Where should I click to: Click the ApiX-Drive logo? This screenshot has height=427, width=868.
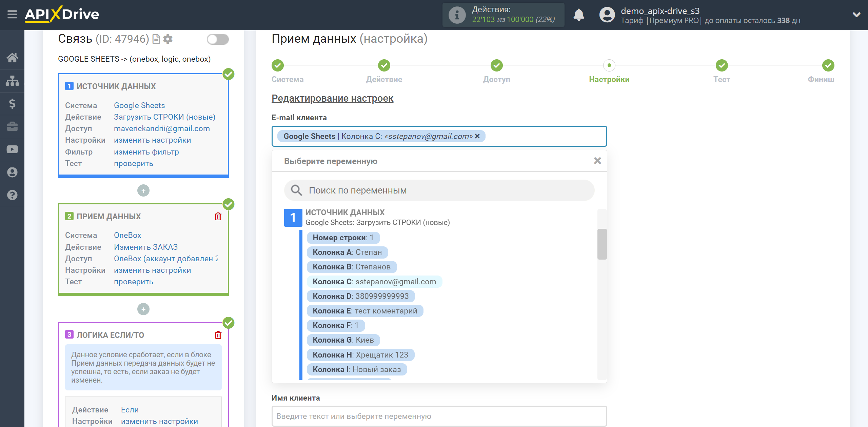tap(62, 14)
